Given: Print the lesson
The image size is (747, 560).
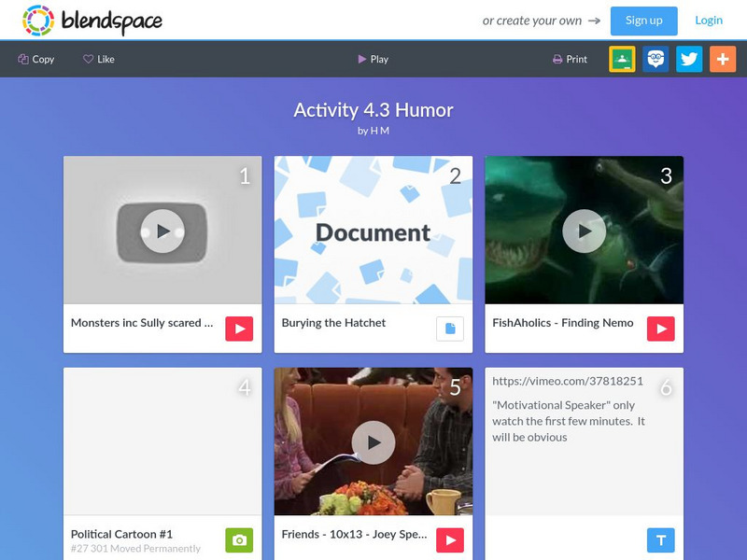Looking at the screenshot, I should [x=570, y=59].
